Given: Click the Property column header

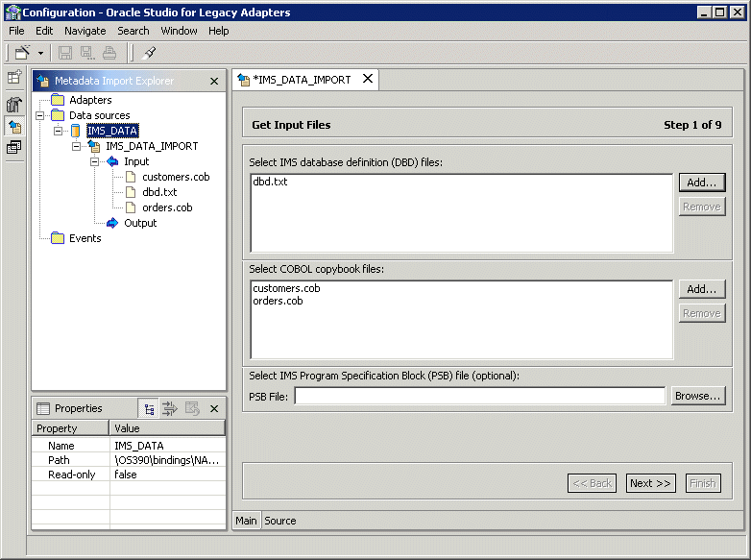Looking at the screenshot, I should [x=70, y=428].
